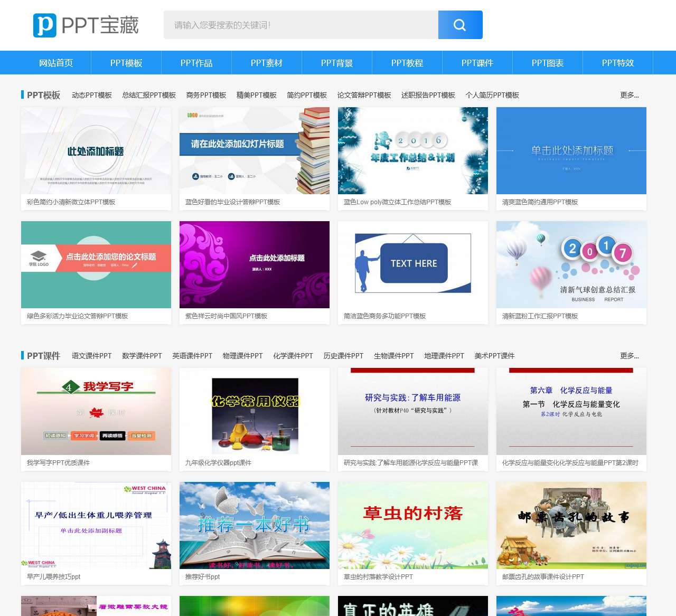Go to PPT作品 in navigation bar
676x616 pixels.
coord(196,63)
